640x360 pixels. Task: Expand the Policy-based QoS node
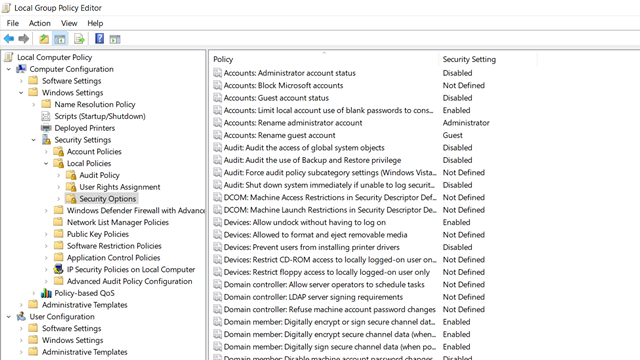tap(34, 293)
